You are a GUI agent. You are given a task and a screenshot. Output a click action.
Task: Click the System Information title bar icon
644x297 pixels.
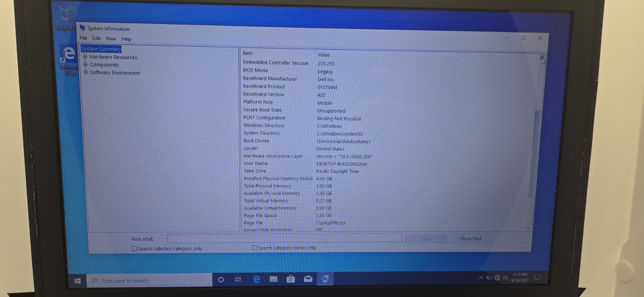pos(83,28)
